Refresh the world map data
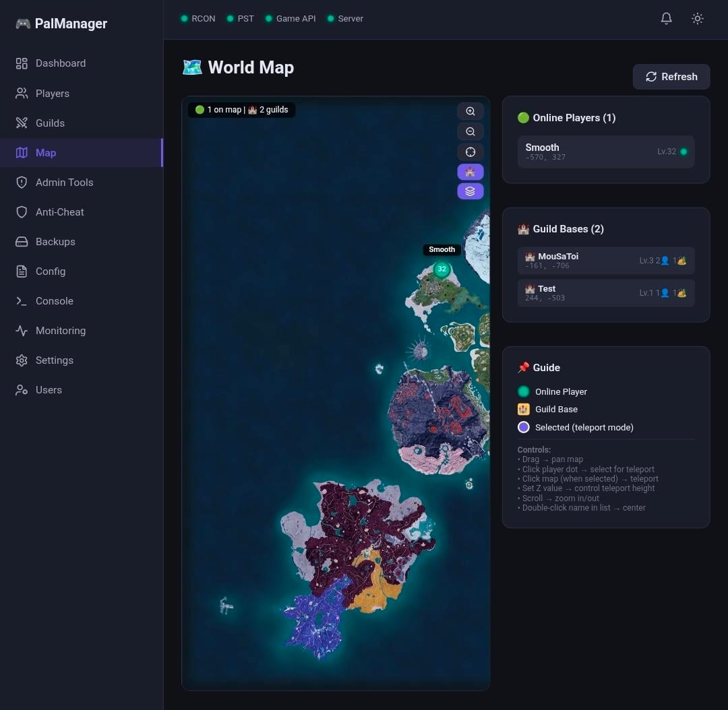This screenshot has height=710, width=728. click(x=671, y=77)
